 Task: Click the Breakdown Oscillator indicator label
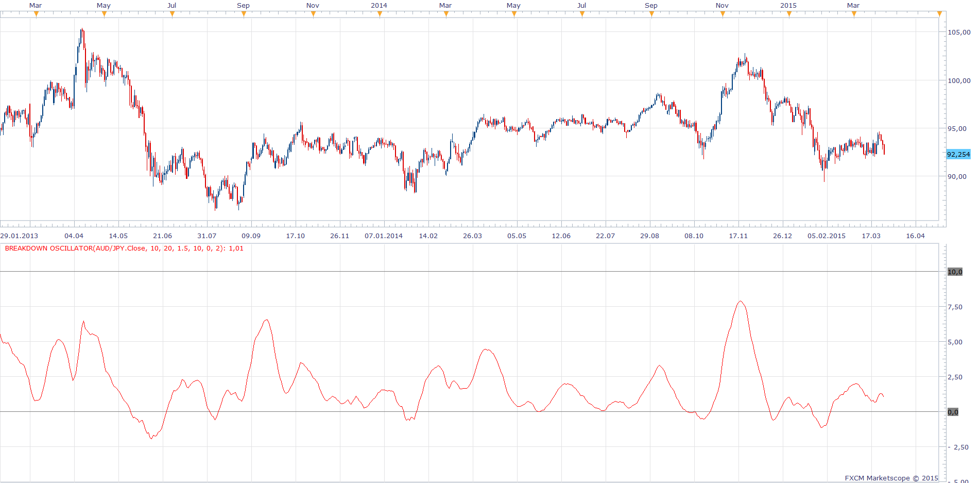pyautogui.click(x=124, y=248)
